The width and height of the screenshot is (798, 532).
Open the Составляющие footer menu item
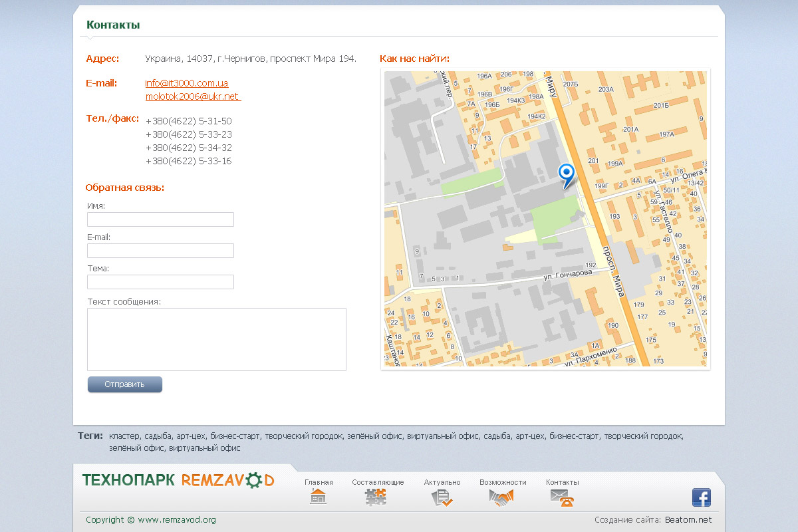coord(378,482)
